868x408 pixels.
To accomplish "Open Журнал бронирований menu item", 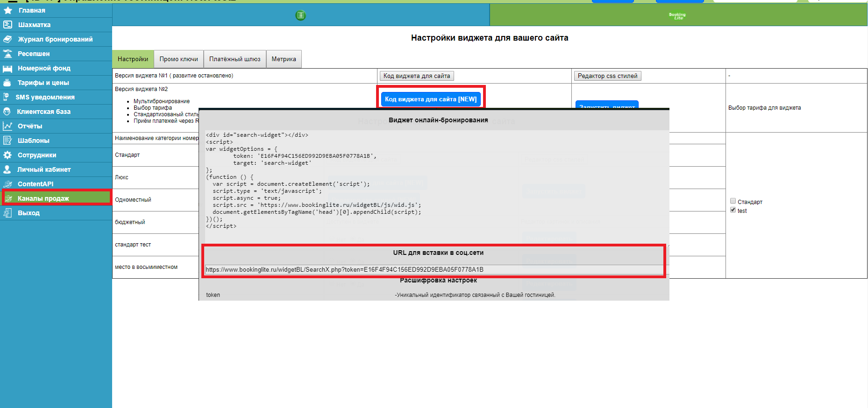I will point(56,39).
